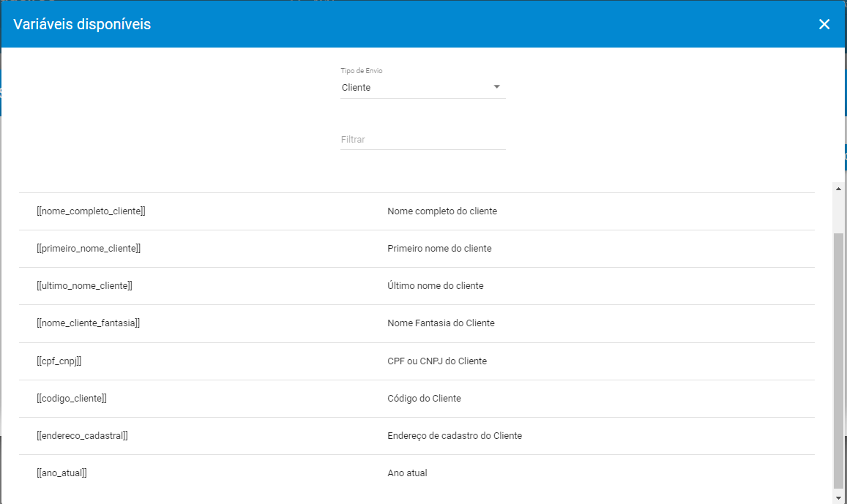Viewport: 847px width, 504px height.
Task: Click description 'Endereço de cadastro do Cliente'
Action: tap(455, 435)
